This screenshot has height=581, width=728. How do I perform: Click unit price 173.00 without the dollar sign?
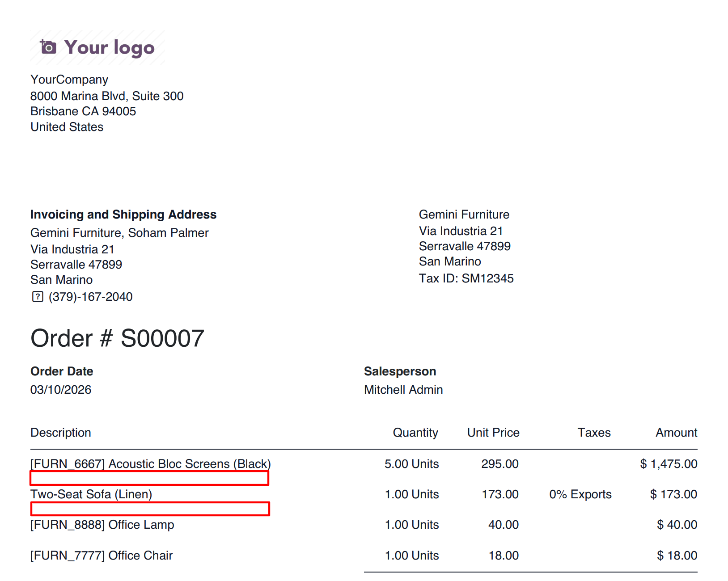(500, 494)
